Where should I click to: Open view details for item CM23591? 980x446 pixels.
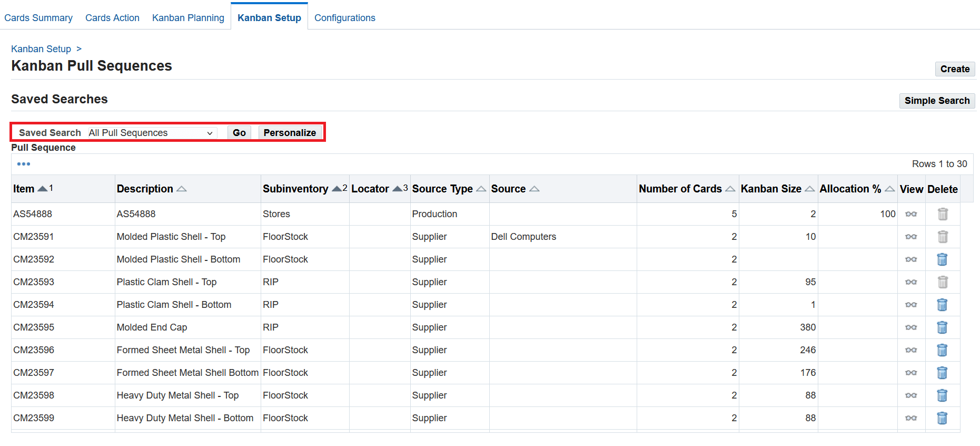pos(911,237)
